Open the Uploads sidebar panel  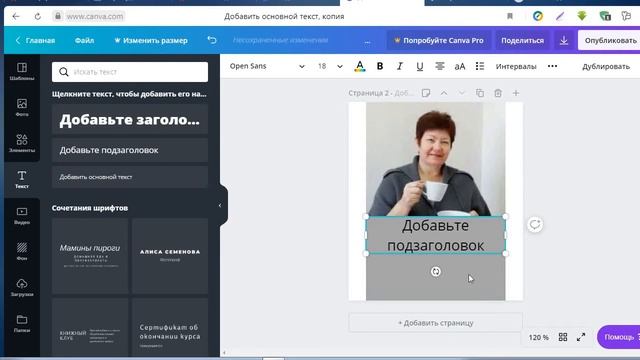coord(22,287)
